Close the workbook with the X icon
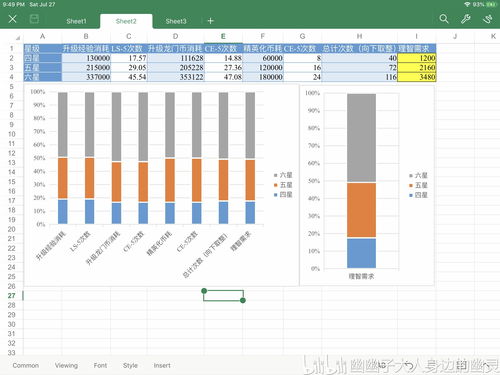Viewport: 500px width, 375px height. (12, 19)
